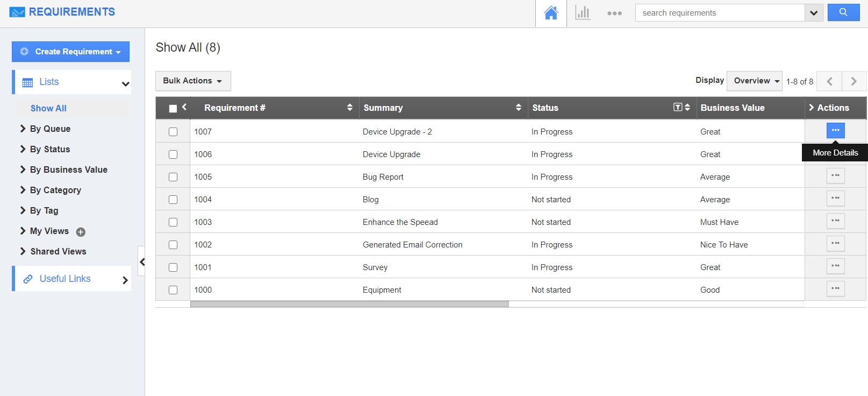Open the search options dropdown arrow
The image size is (868, 396).
(814, 13)
